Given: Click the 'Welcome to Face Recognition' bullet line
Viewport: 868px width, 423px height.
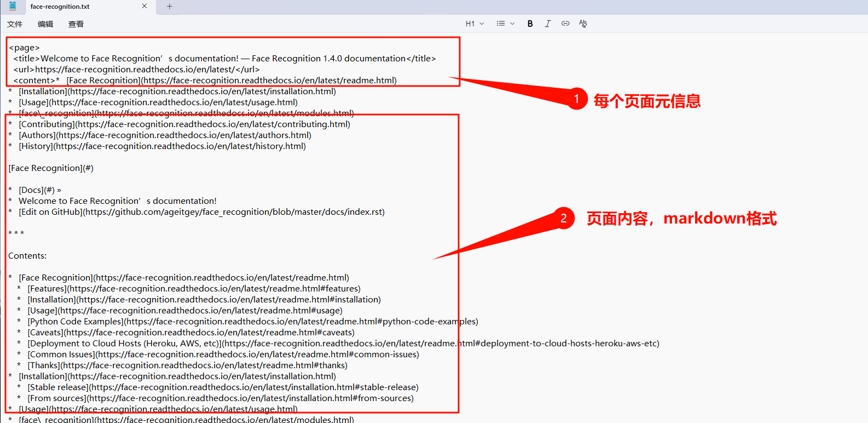Looking at the screenshot, I should (x=112, y=201).
